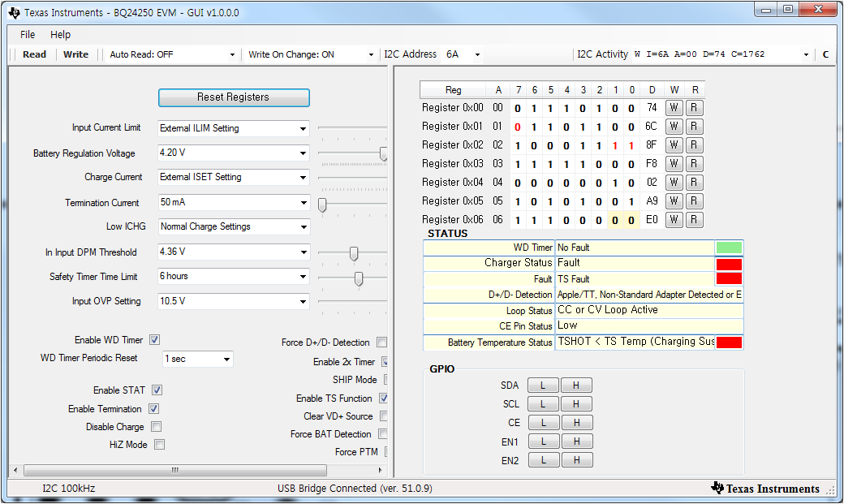Set EN1 GPIO high with H button
Viewport: 844px width, 504px height.
coord(576,442)
